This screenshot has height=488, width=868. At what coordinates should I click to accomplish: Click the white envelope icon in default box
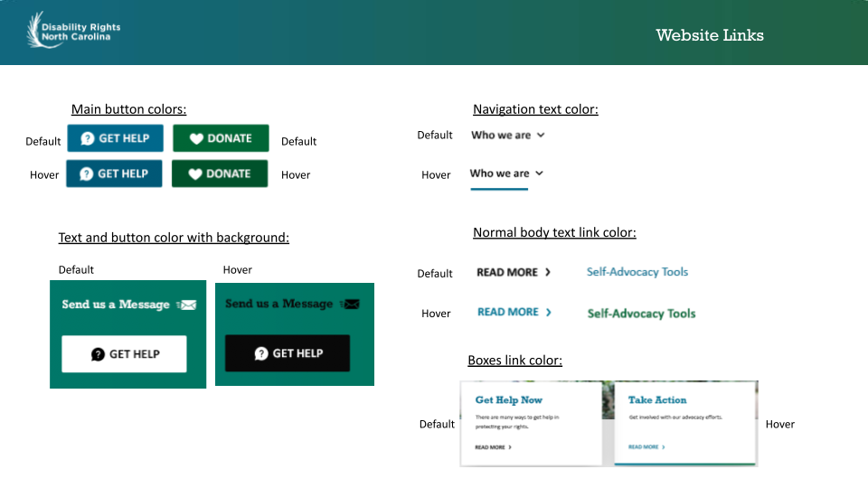click(186, 305)
